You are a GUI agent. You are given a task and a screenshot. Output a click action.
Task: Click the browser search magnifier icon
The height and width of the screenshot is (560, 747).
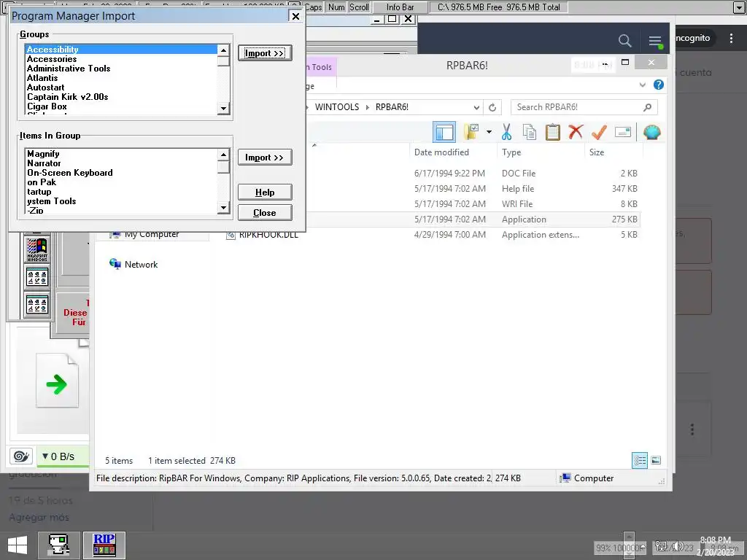pos(624,41)
